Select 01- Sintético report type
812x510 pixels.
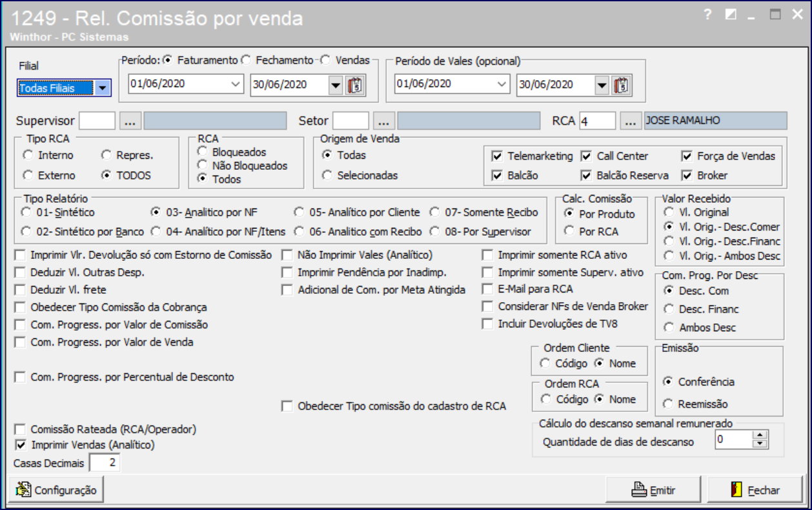(x=26, y=212)
